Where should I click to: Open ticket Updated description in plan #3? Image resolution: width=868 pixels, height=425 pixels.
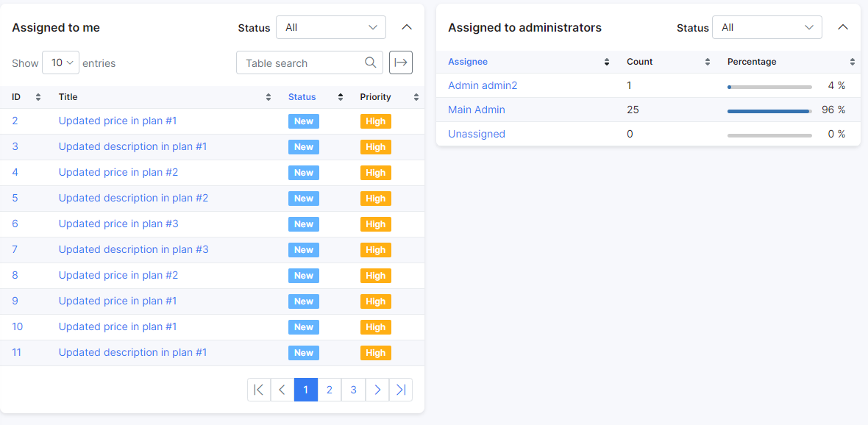[x=133, y=249]
